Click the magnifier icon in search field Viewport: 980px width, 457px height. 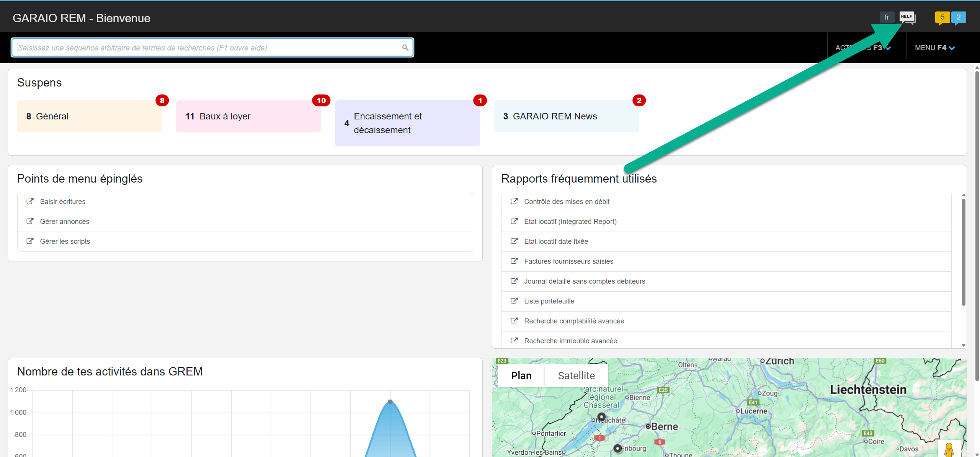[x=405, y=47]
